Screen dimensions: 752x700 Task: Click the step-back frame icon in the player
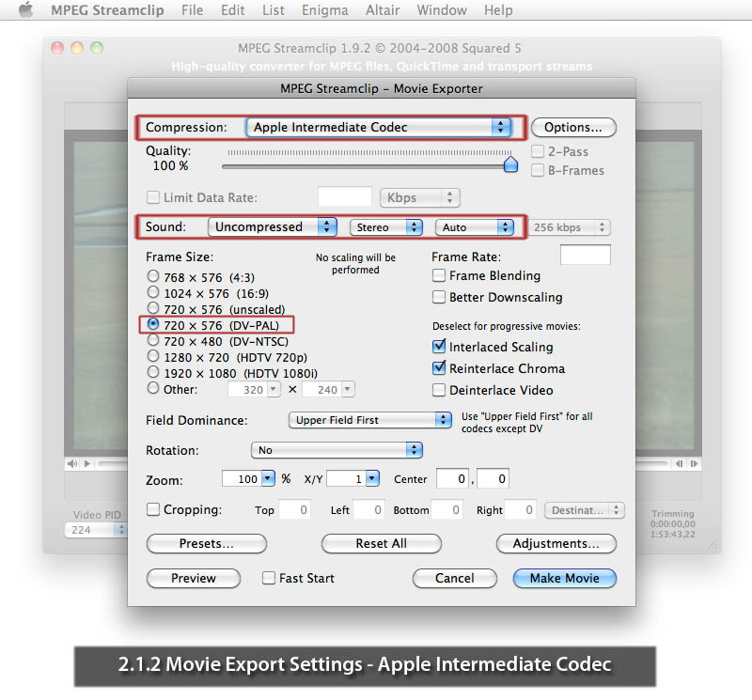point(679,463)
